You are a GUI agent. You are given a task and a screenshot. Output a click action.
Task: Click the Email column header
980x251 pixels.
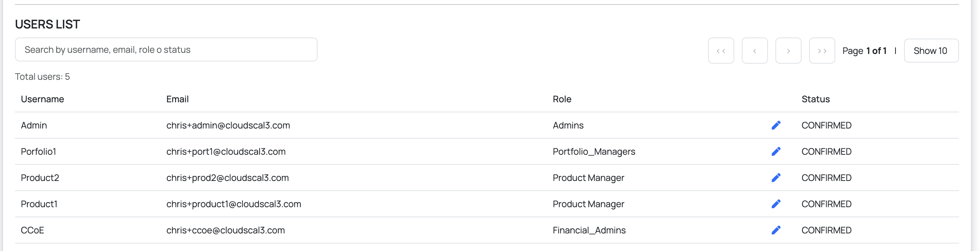click(177, 99)
